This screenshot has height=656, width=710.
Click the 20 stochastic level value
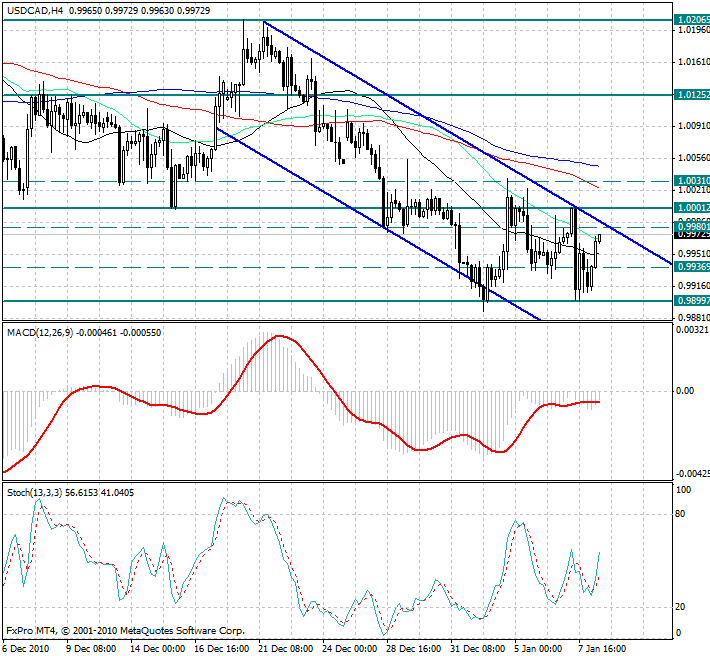tap(680, 607)
